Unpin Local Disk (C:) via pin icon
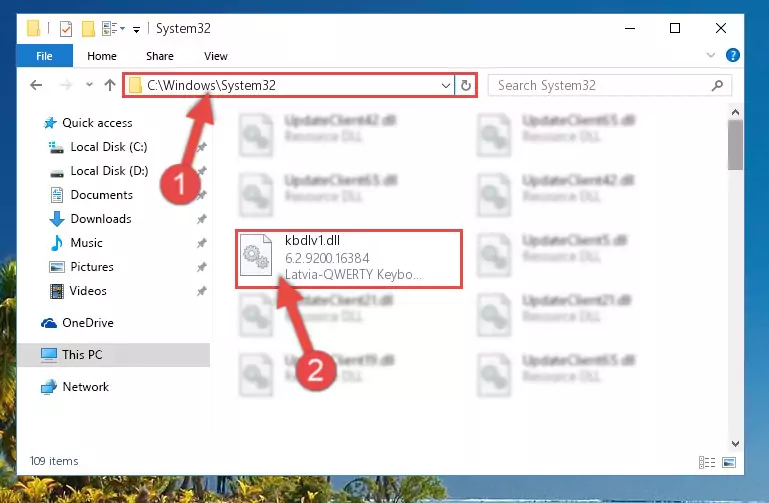769x503 pixels. pos(202,147)
